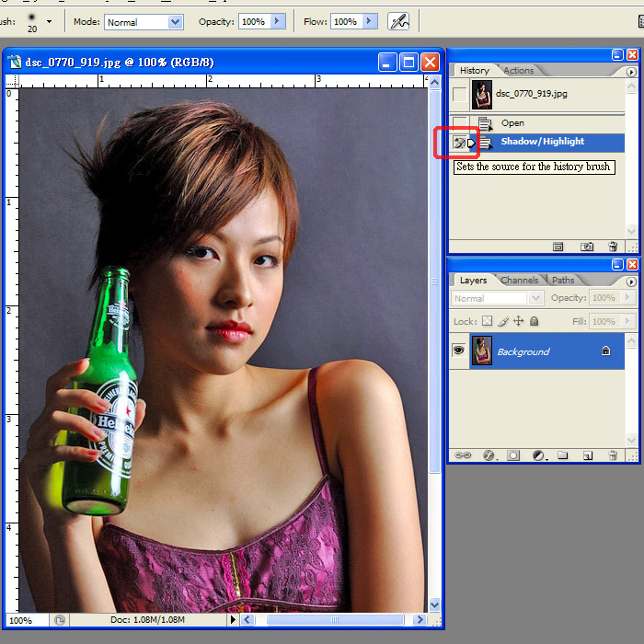Create new fill or adjustment layer
This screenshot has height=644, width=644.
[538, 455]
